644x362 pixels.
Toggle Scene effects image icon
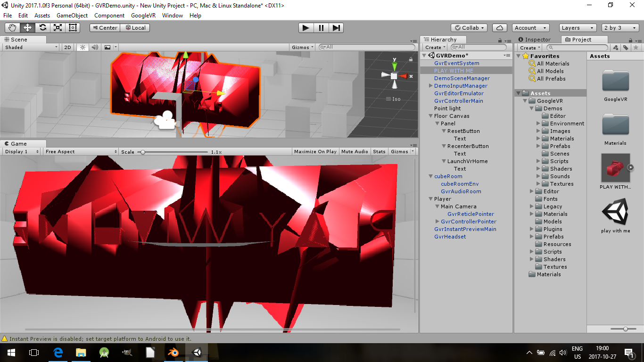pos(107,47)
